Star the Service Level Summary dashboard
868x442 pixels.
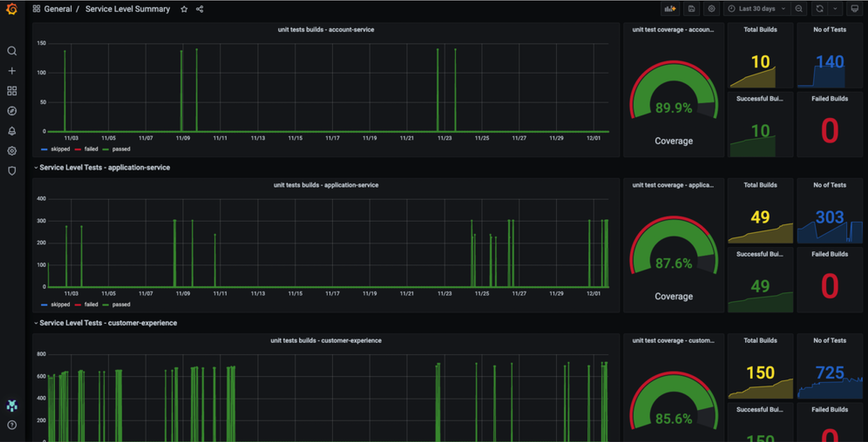point(184,9)
